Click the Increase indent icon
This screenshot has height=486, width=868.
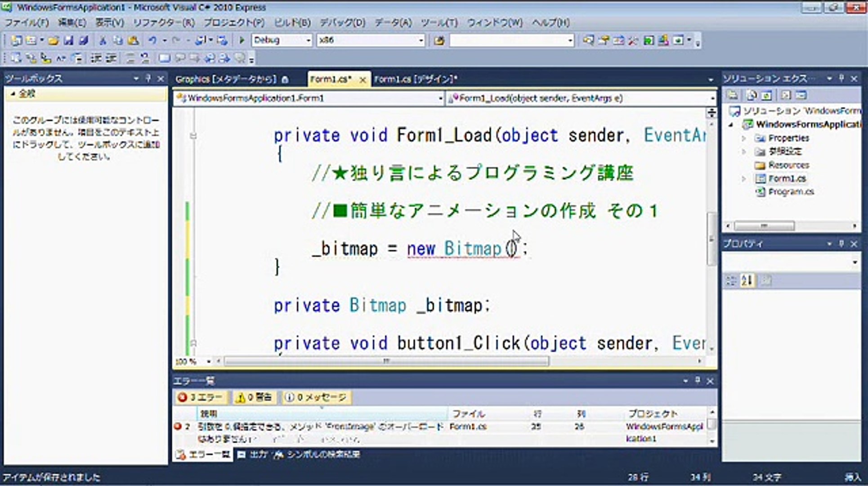(x=110, y=58)
